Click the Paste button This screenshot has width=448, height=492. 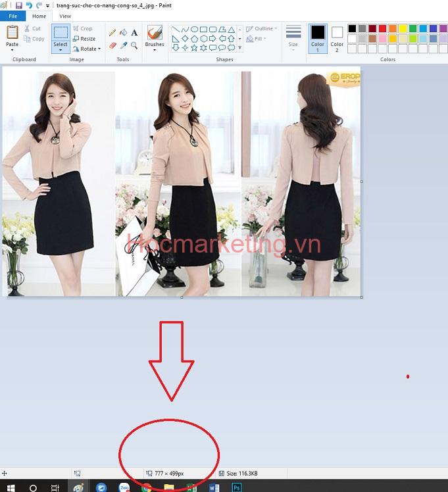pyautogui.click(x=12, y=37)
